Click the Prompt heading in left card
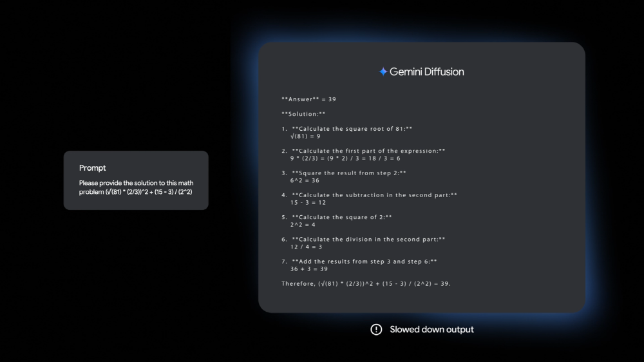Screen dimensions: 644x362 [93, 168]
